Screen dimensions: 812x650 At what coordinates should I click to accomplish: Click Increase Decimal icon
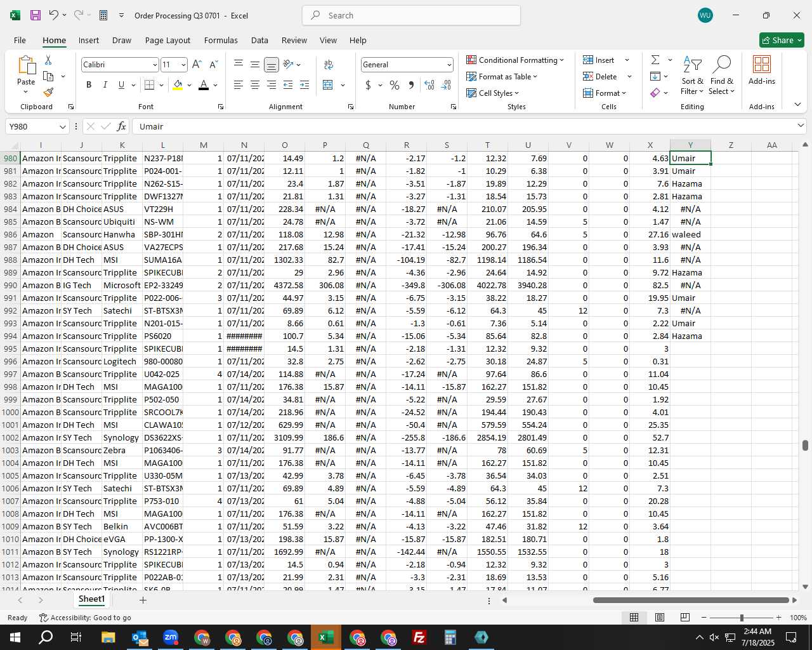pyautogui.click(x=429, y=85)
